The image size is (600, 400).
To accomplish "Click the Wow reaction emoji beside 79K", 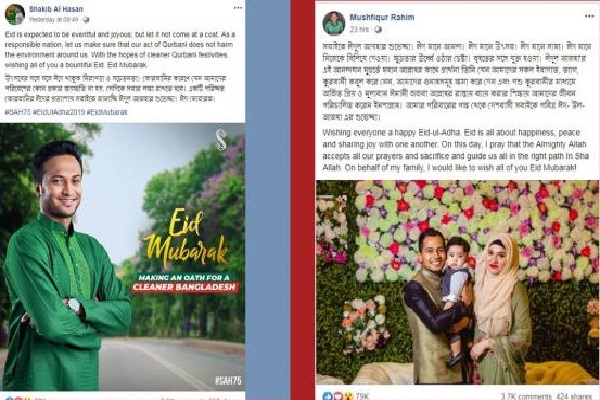I will tap(348, 396).
